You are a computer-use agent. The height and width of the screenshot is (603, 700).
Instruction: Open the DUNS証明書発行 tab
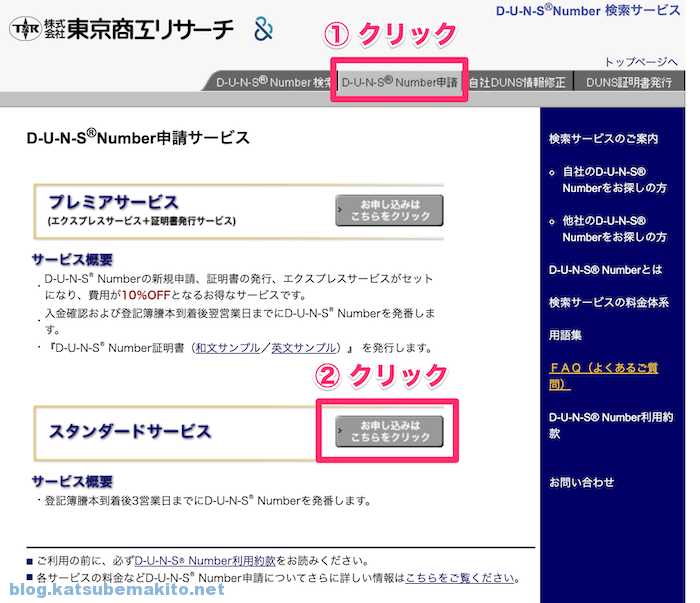[629, 83]
